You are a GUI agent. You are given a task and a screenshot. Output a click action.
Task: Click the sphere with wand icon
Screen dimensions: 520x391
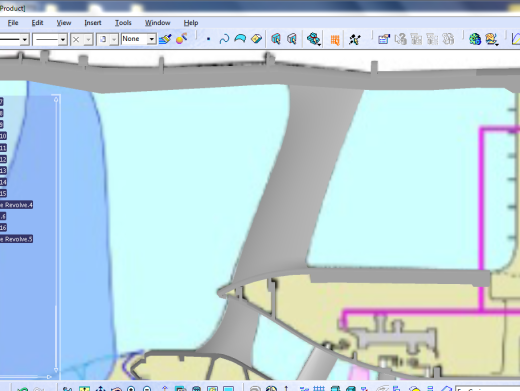182,39
